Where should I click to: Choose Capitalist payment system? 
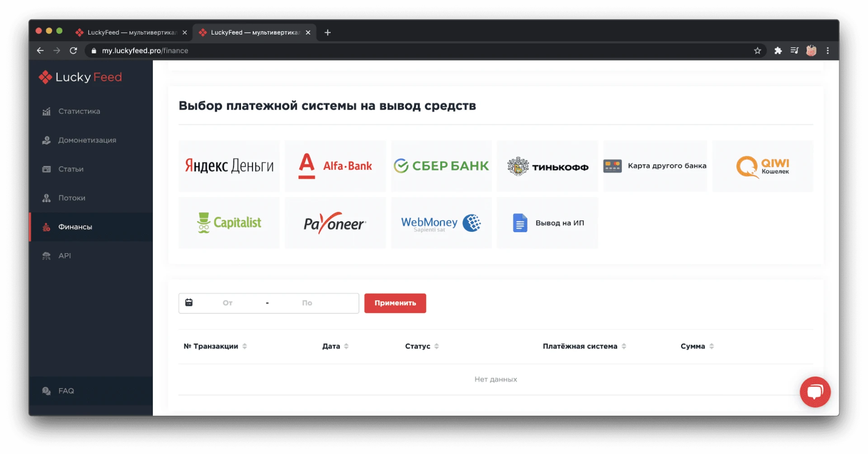(x=229, y=223)
